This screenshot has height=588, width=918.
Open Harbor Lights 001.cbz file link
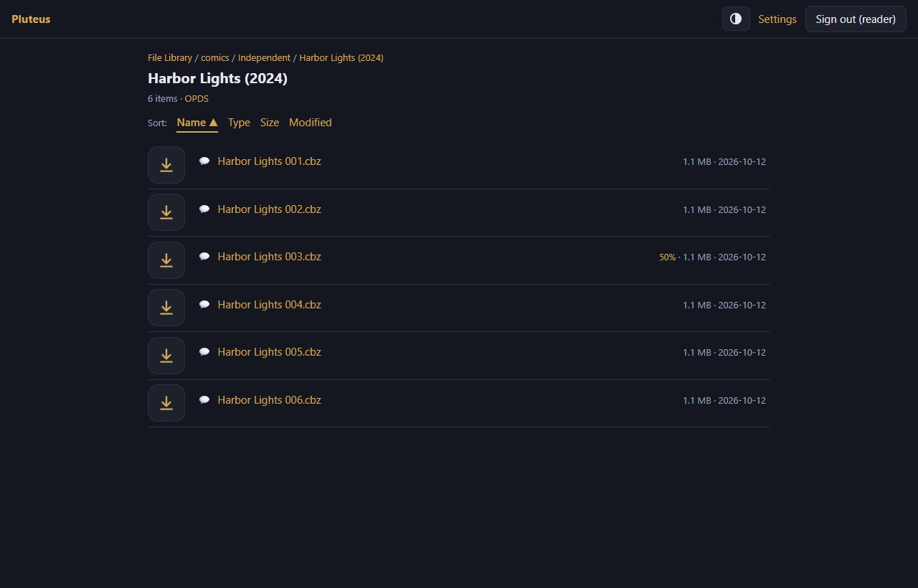[x=270, y=161]
